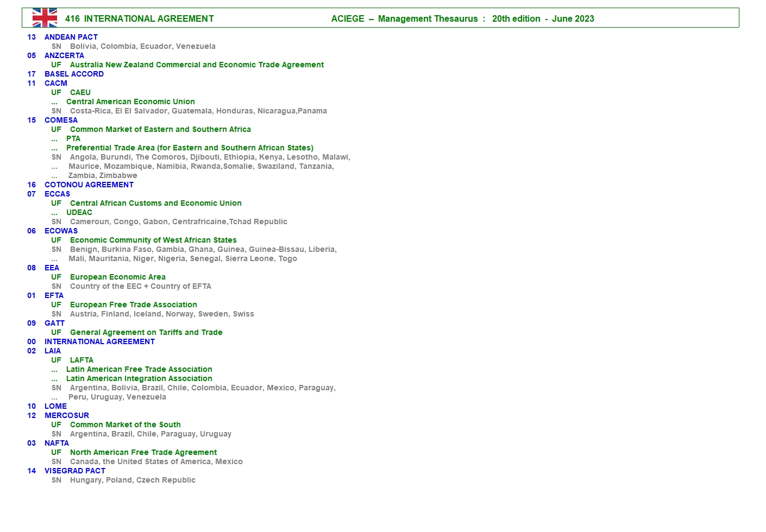The width and height of the screenshot is (766, 532).
Task: Click the ECCAS entry
Action: [x=57, y=194]
